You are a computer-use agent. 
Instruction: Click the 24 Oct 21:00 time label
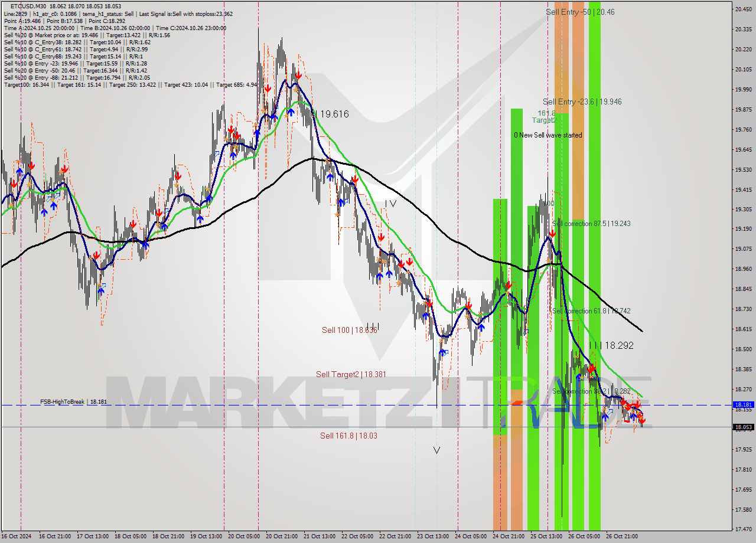coord(509,537)
